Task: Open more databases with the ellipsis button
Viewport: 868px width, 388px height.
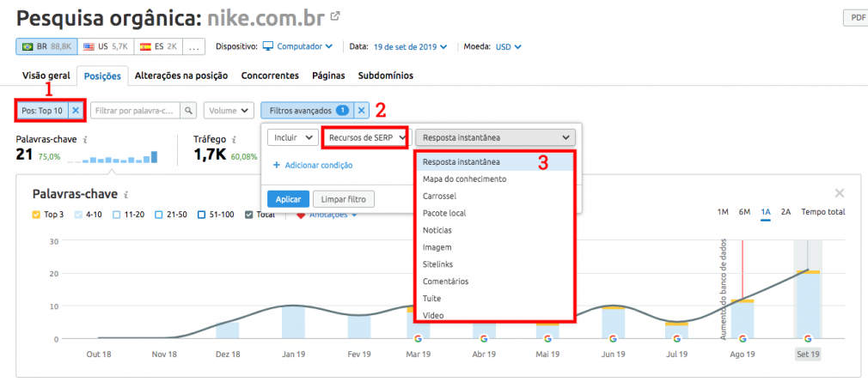Action: tap(193, 46)
